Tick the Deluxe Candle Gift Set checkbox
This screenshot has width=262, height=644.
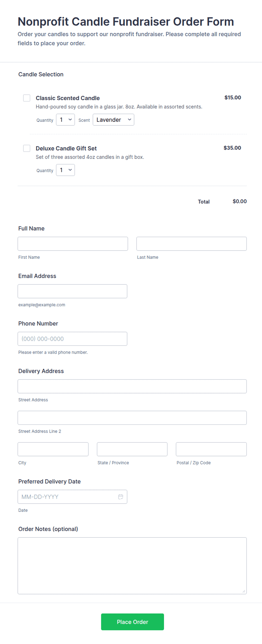click(27, 148)
